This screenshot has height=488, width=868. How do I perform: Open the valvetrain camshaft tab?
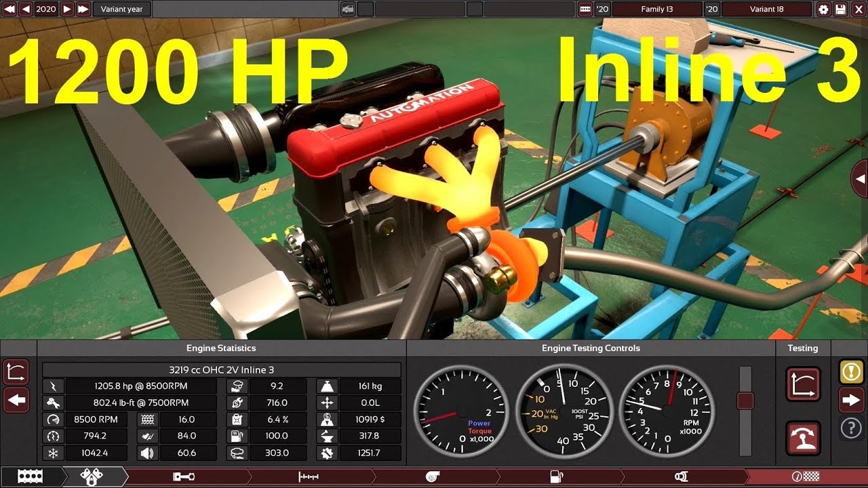(x=309, y=477)
